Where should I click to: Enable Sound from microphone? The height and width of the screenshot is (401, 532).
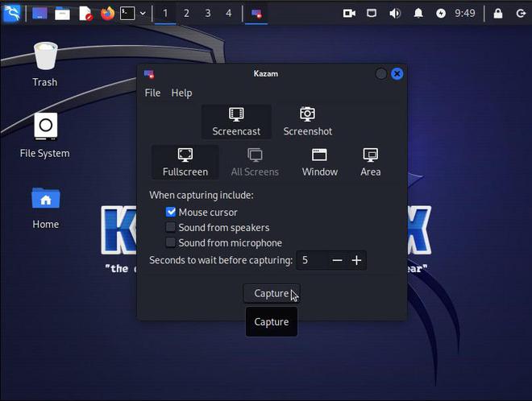[x=171, y=242]
